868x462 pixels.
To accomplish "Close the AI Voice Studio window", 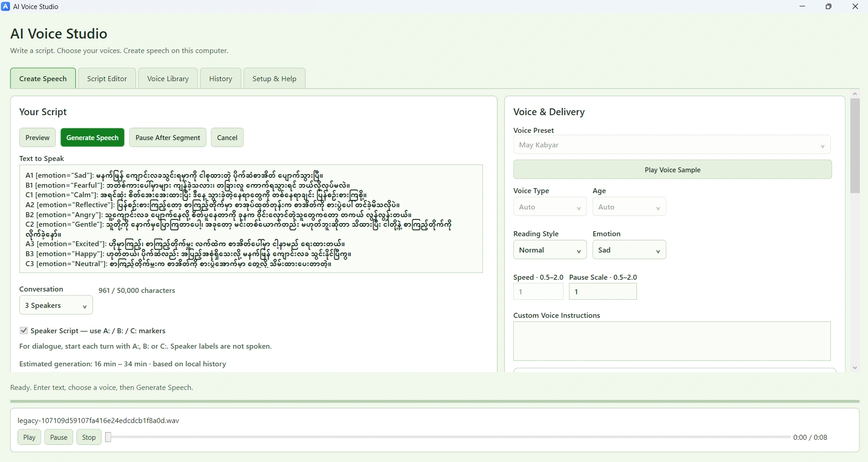I will pos(855,7).
